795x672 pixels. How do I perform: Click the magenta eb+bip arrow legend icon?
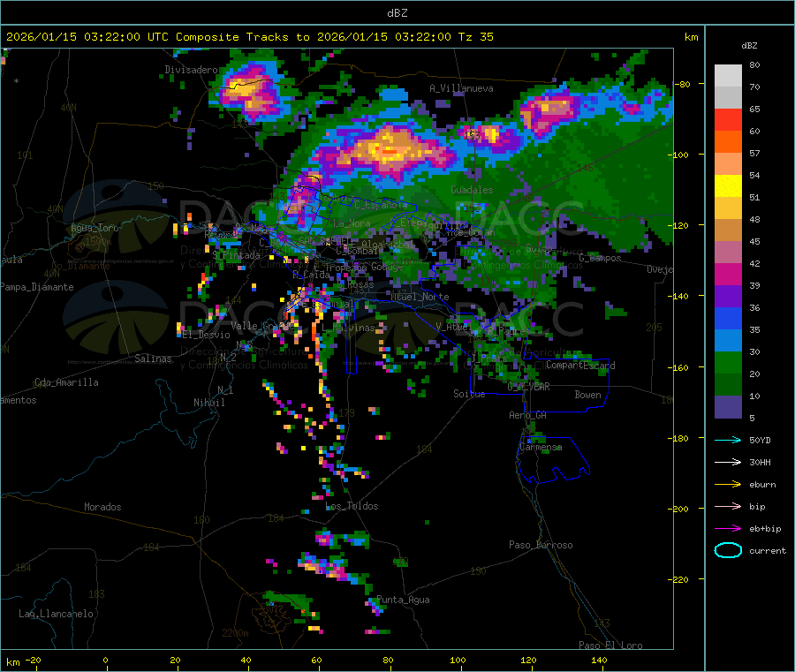728,529
